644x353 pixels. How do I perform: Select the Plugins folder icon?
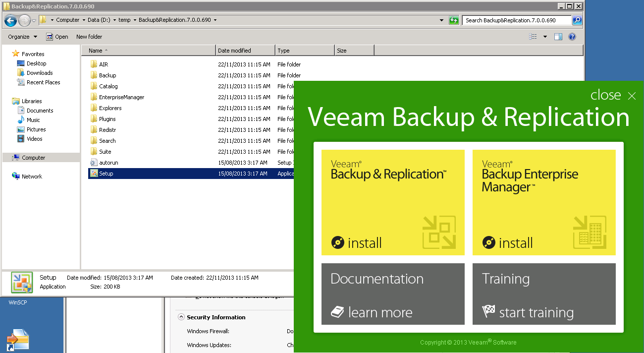point(94,119)
